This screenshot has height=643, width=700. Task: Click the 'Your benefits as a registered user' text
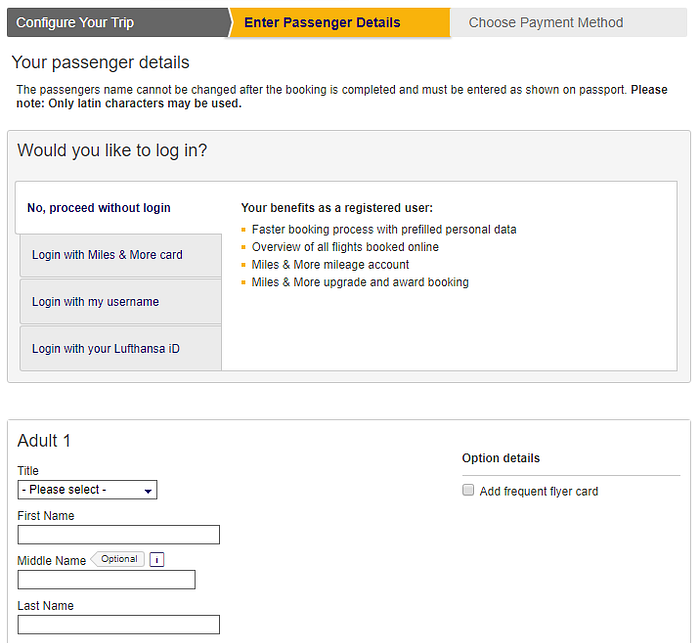337,208
